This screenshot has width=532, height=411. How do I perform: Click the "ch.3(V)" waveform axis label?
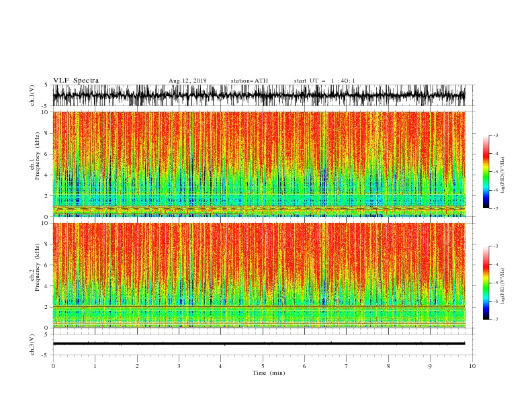click(32, 345)
